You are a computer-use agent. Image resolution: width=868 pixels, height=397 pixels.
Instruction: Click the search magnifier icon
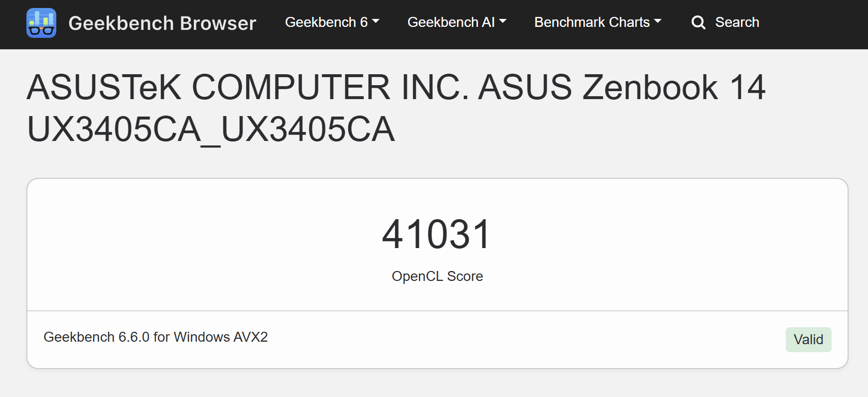698,22
